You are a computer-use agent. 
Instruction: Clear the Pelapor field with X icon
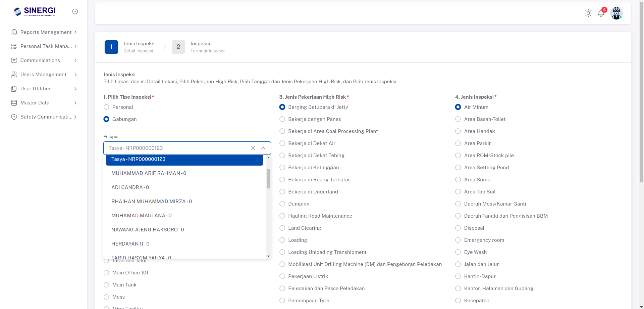point(253,148)
